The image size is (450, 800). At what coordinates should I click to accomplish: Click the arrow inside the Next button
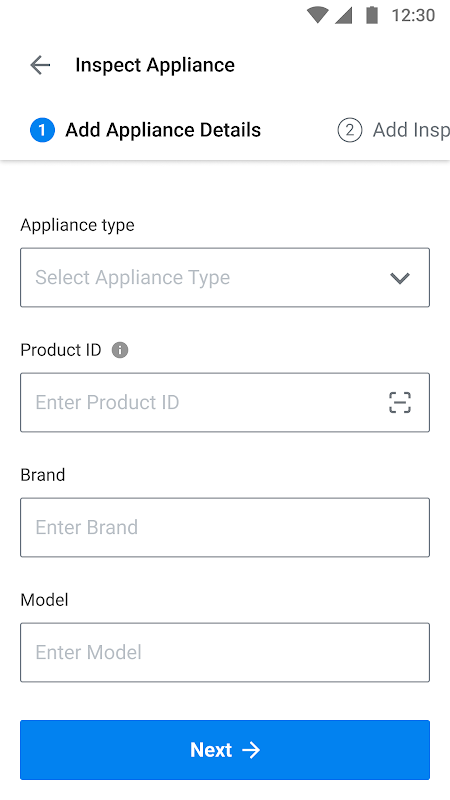[251, 749]
